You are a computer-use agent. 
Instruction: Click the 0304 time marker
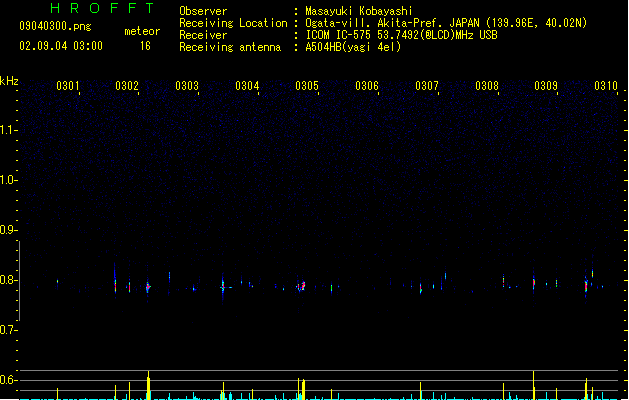pyautogui.click(x=247, y=86)
